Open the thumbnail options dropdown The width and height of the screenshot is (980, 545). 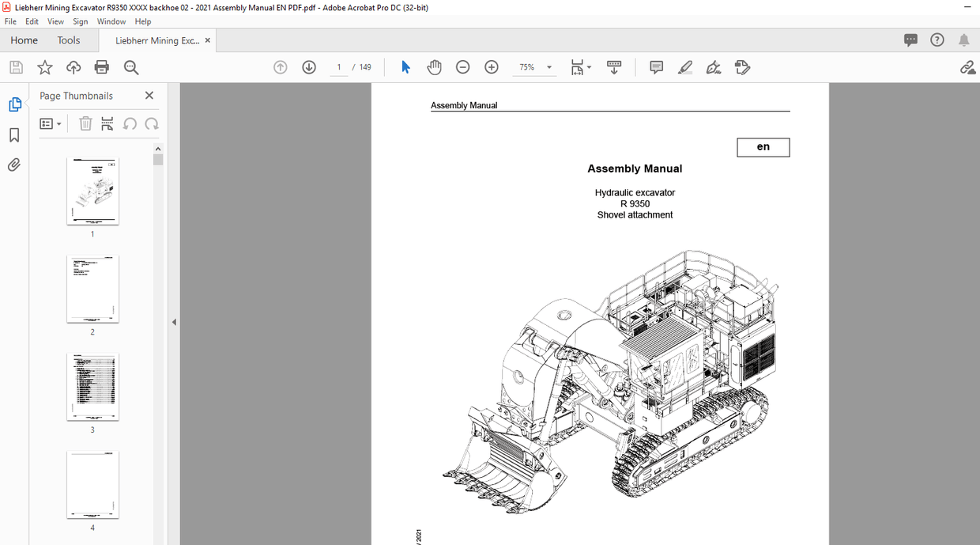pos(51,123)
